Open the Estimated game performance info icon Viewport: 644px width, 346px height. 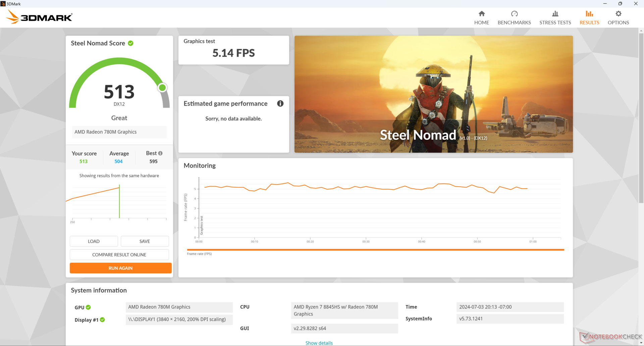click(280, 104)
